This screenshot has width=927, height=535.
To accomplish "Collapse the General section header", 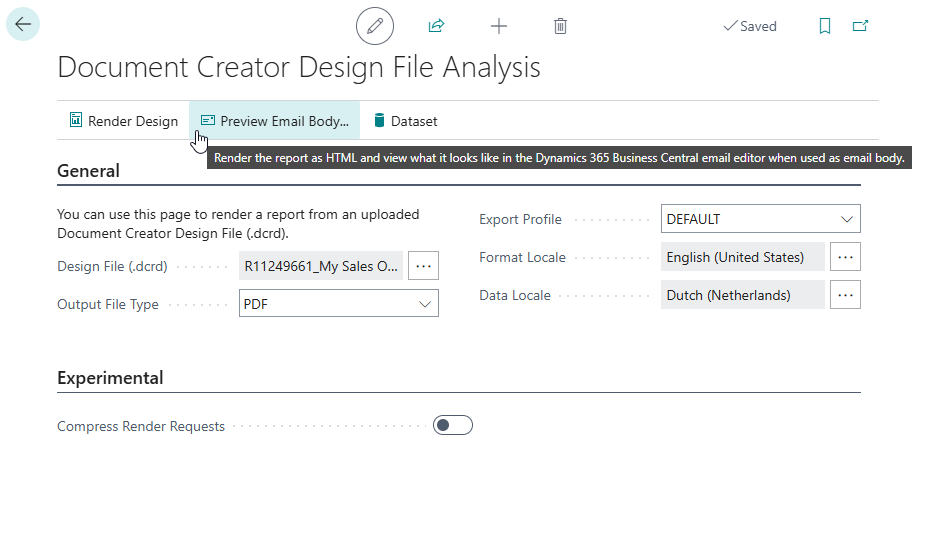I will (88, 171).
